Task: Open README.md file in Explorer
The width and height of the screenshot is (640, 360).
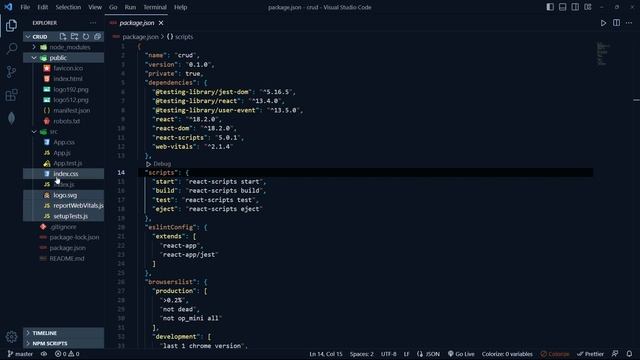Action: pos(67,258)
